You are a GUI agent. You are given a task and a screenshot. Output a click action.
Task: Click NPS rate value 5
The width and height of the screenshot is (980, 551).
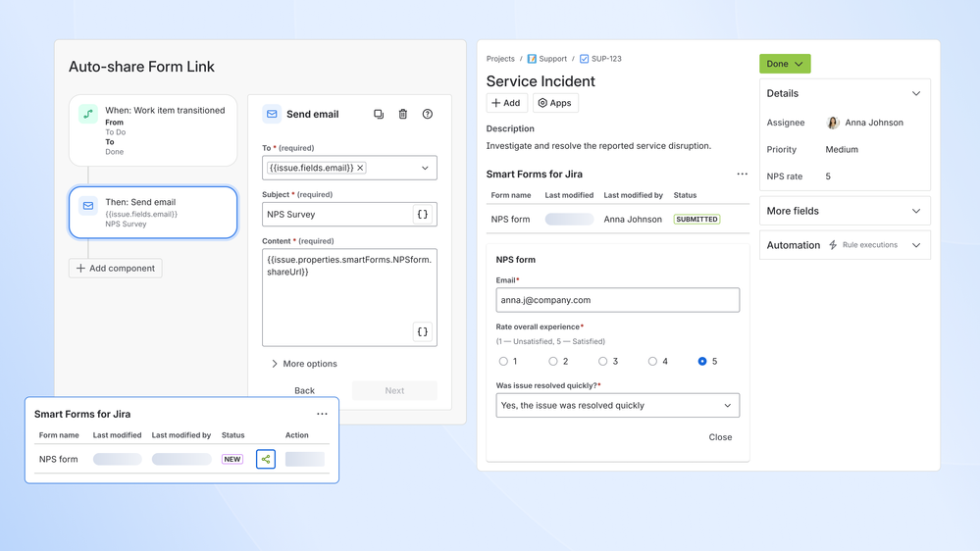click(828, 176)
